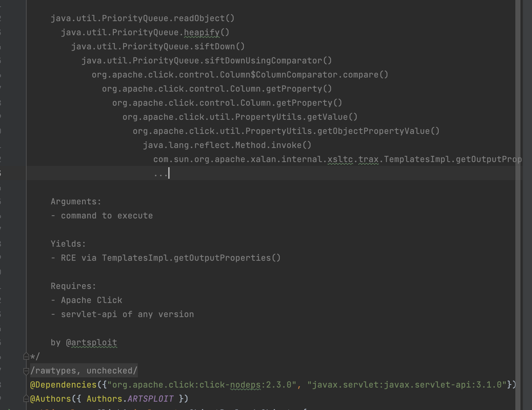Click the 'RCE via TemplatesImpl.getOutputProperties()' line
The height and width of the screenshot is (410, 532).
click(171, 258)
